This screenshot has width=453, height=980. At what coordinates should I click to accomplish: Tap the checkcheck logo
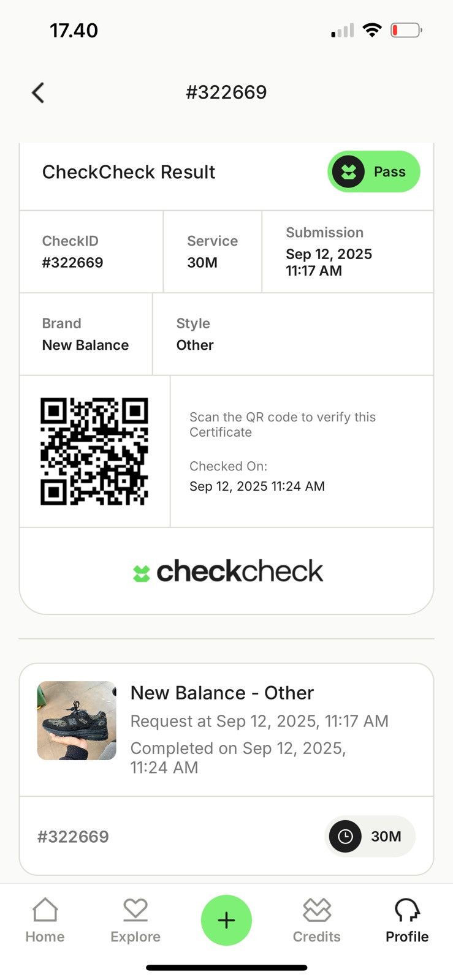point(227,571)
